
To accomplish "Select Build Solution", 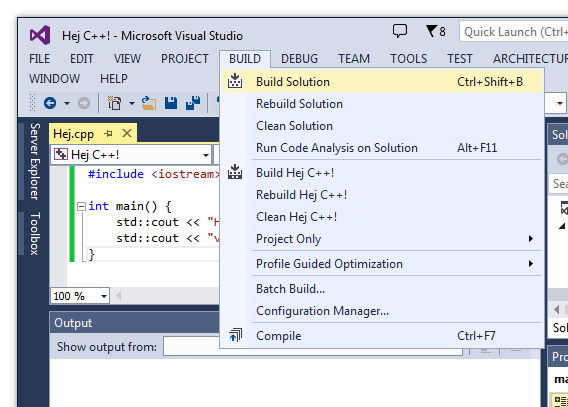I will pyautogui.click(x=382, y=81).
